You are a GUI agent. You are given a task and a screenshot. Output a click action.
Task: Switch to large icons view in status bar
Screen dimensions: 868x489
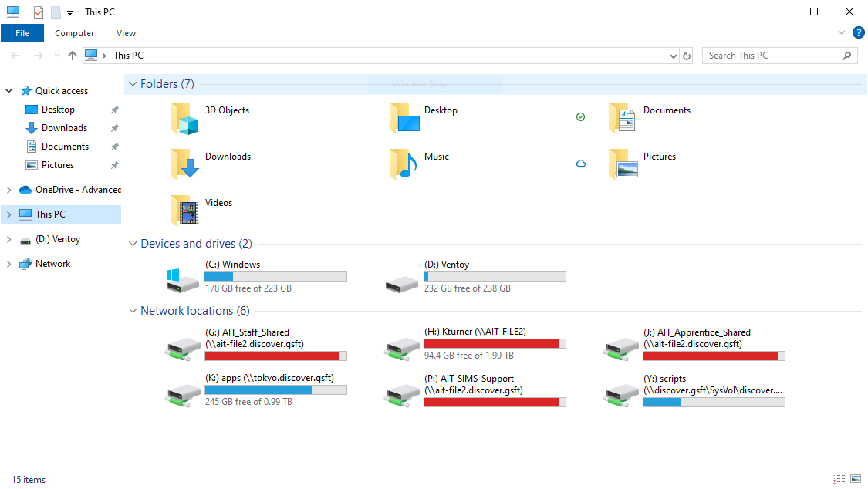click(856, 478)
